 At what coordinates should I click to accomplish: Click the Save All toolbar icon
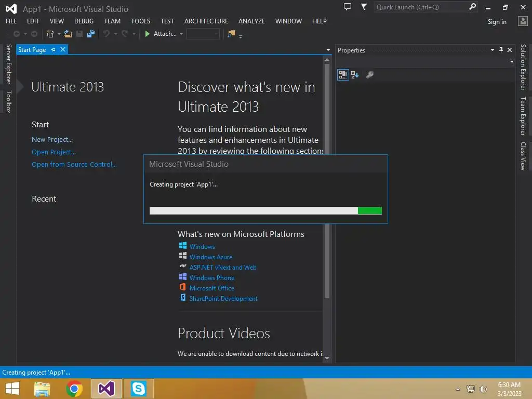pyautogui.click(x=90, y=34)
